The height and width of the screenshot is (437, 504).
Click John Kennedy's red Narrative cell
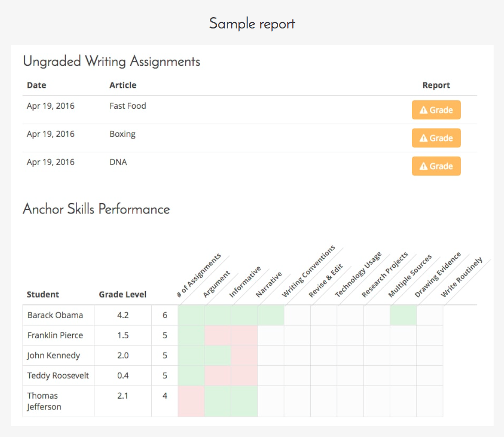(x=244, y=355)
